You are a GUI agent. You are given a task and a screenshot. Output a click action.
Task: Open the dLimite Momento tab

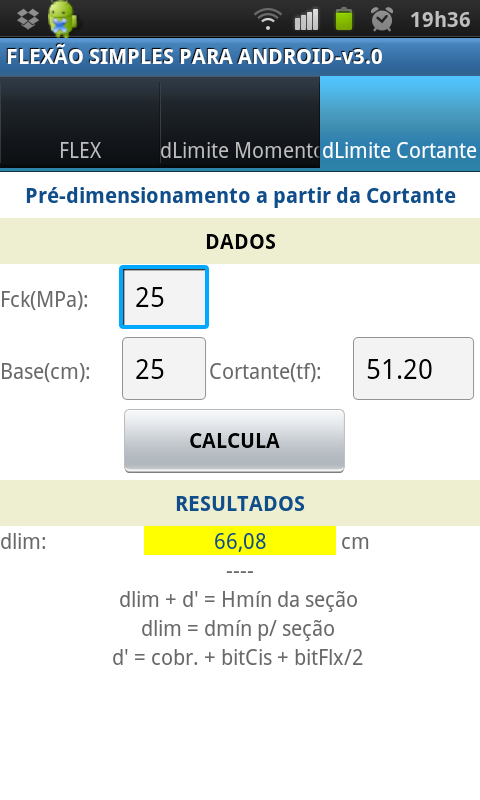coord(240,122)
